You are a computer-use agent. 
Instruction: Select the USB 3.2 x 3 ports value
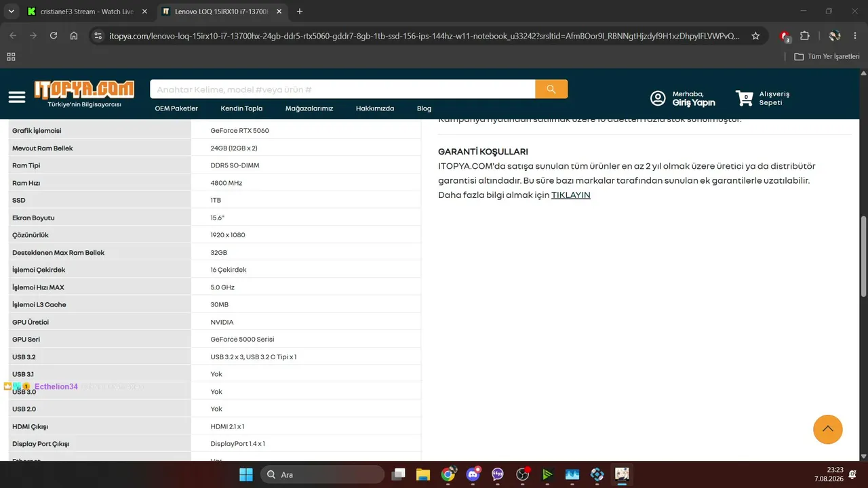[254, 357]
